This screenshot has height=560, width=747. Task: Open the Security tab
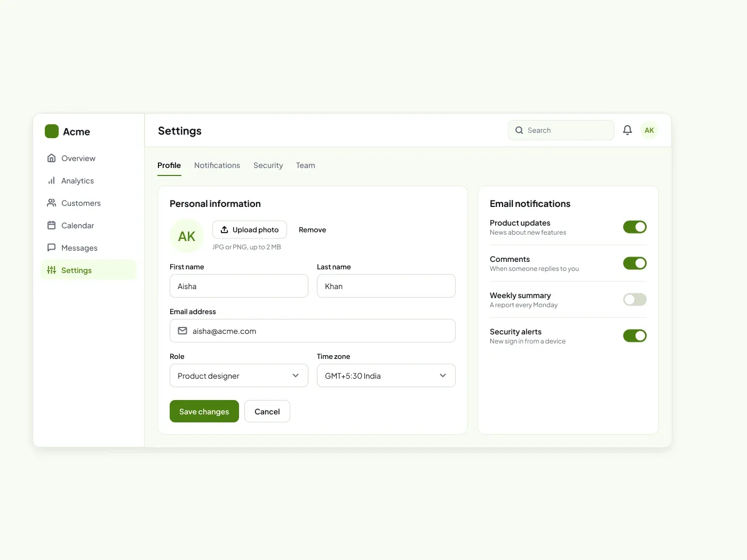click(x=268, y=165)
